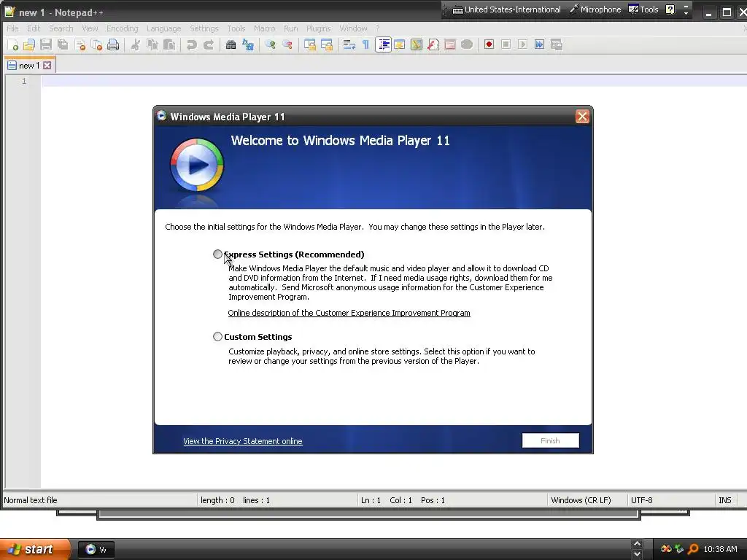Close the 'new 1' tab with its X
Image resolution: width=747 pixels, height=560 pixels.
click(x=47, y=65)
